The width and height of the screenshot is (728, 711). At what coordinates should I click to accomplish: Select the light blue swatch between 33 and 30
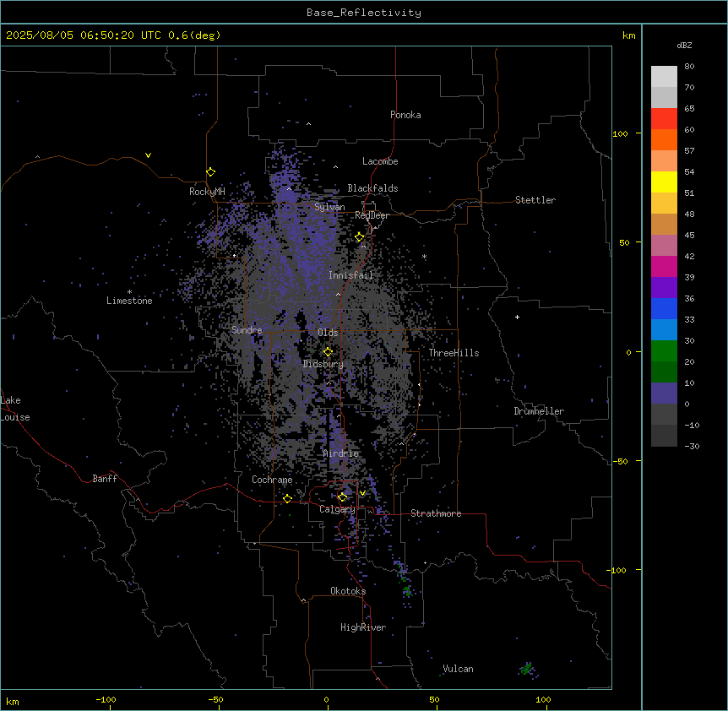pos(664,329)
